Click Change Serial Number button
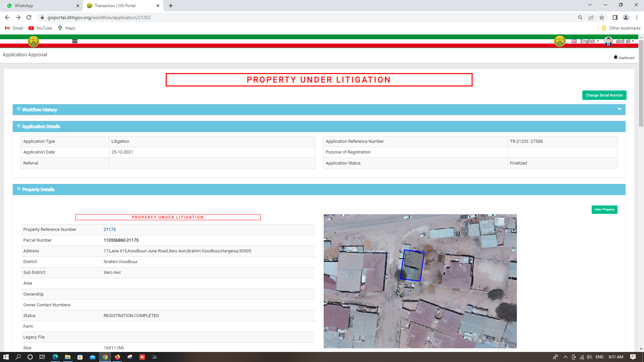This screenshot has width=644, height=362. point(604,95)
